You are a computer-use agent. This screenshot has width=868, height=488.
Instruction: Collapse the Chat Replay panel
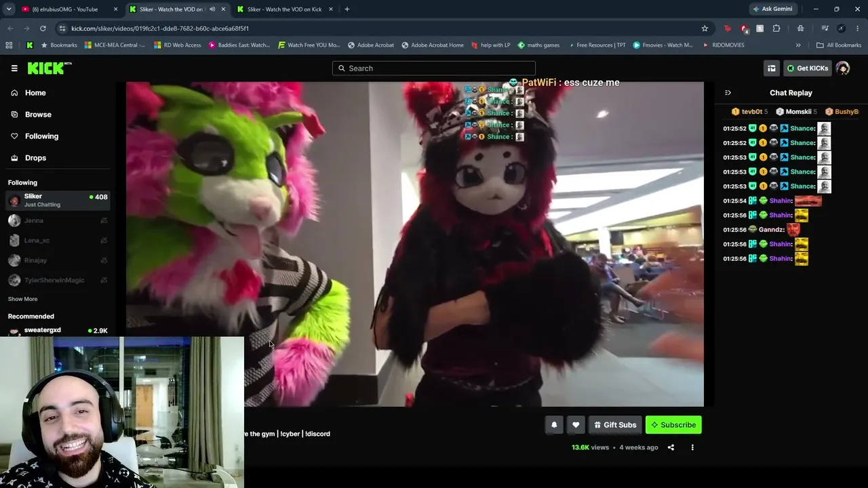point(728,93)
